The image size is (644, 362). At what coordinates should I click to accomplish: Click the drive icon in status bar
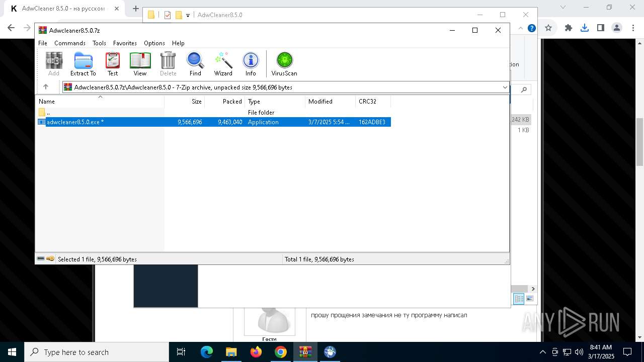coord(41,259)
